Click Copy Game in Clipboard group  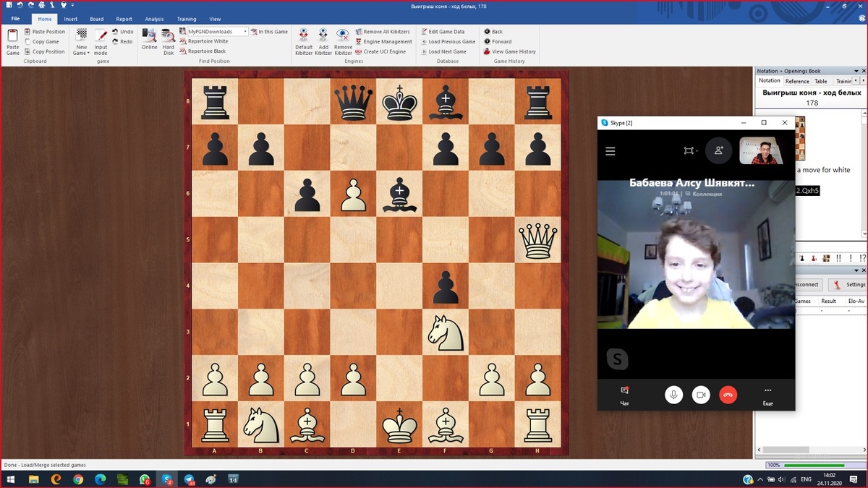coord(41,42)
